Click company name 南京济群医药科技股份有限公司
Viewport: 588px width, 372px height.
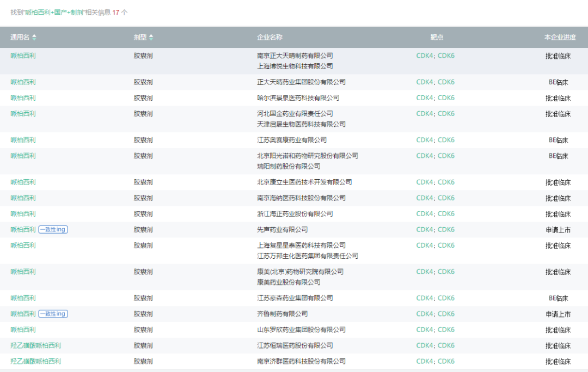pyautogui.click(x=302, y=361)
